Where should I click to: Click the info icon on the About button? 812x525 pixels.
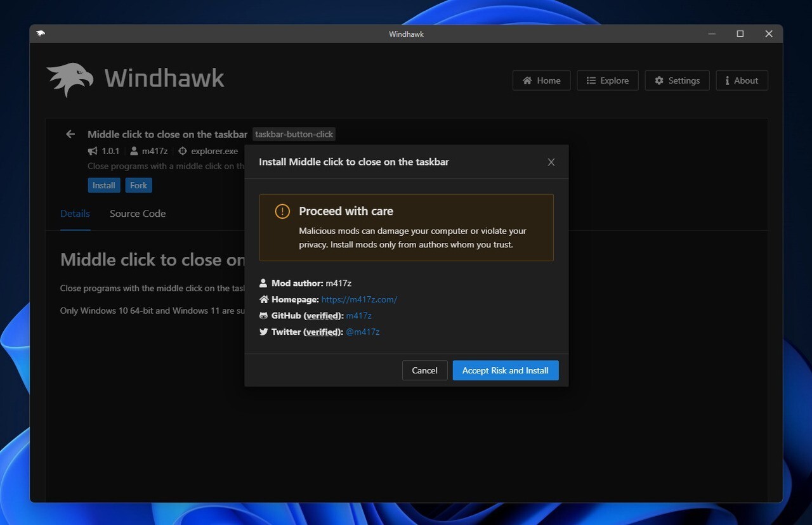726,81
